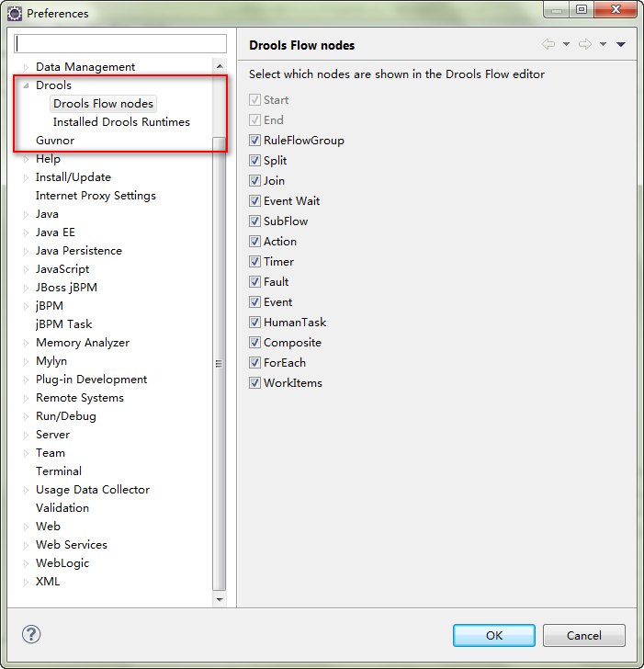This screenshot has width=644, height=669.
Task: Select the Validation preferences entry
Action: (x=62, y=507)
